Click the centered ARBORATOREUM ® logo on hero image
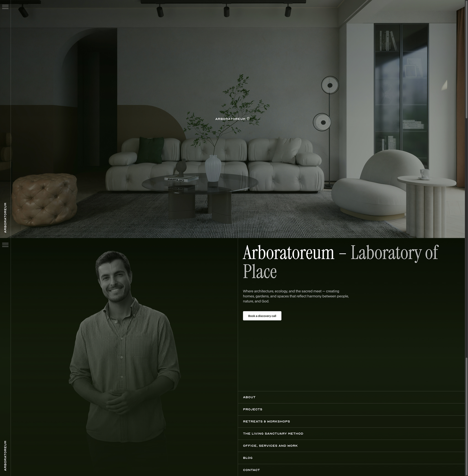This screenshot has width=468, height=476. (x=230, y=119)
